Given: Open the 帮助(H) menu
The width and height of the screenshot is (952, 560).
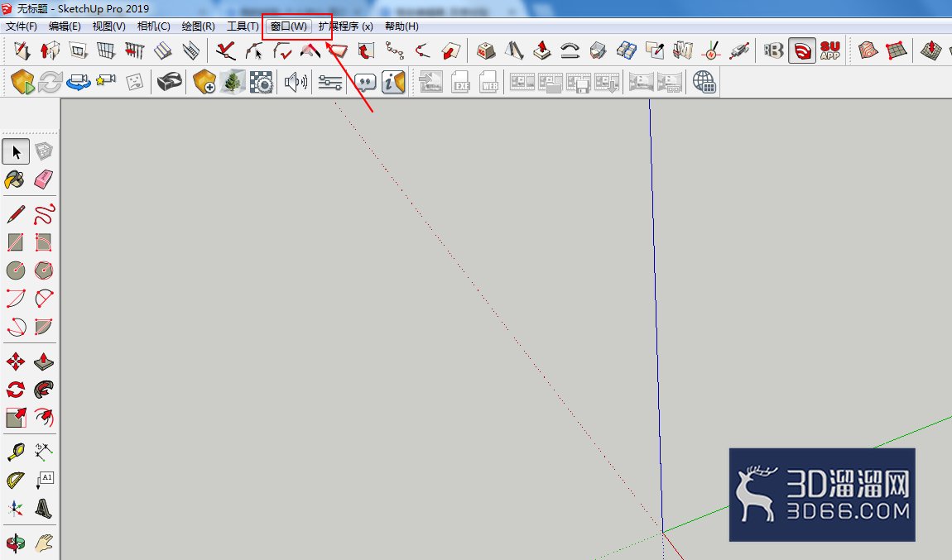Looking at the screenshot, I should point(401,26).
